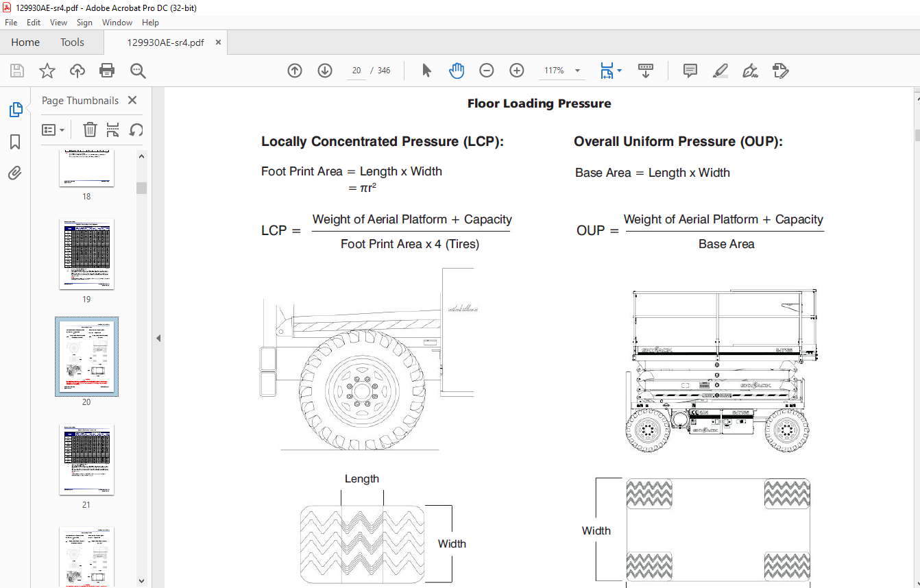Open the Bookmarks panel icon
Viewport: 920px width, 588px height.
click(x=15, y=142)
